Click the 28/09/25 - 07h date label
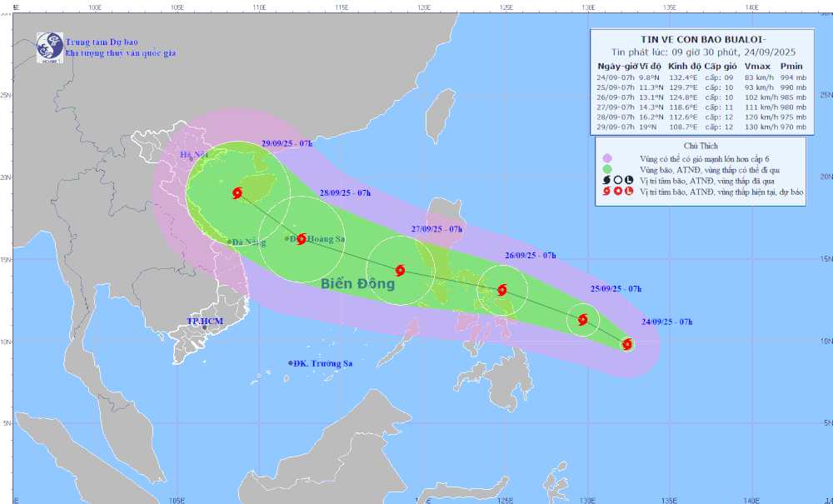 (x=346, y=193)
